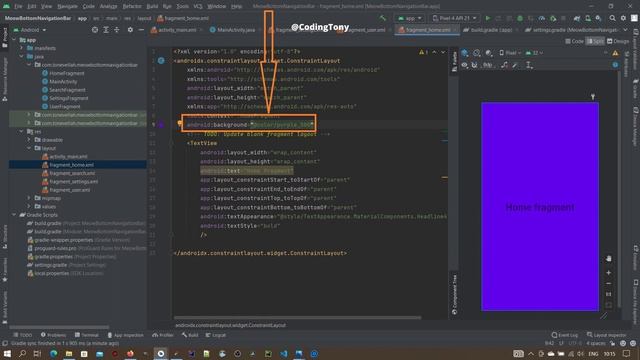Click the Make Project hammer icon
The height and width of the screenshot is (360, 640).
point(382,18)
